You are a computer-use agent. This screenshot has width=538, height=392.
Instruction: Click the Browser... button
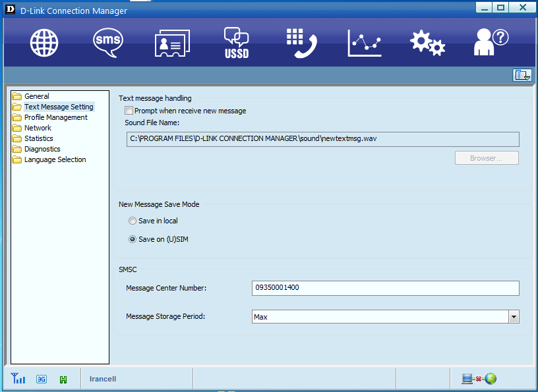tap(487, 158)
